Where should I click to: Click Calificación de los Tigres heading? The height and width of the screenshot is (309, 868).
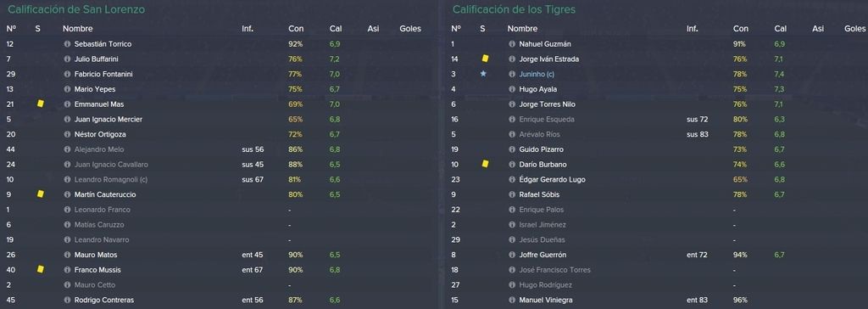(515, 9)
